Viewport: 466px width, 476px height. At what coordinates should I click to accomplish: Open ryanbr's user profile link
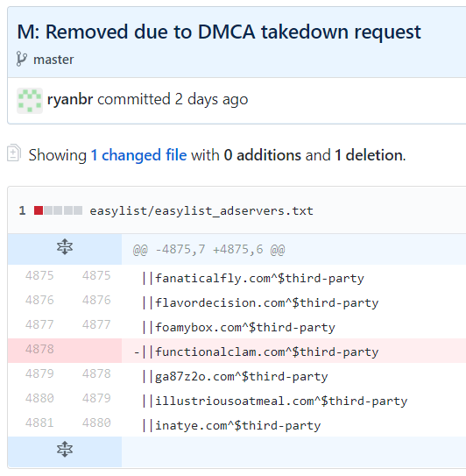[x=70, y=100]
